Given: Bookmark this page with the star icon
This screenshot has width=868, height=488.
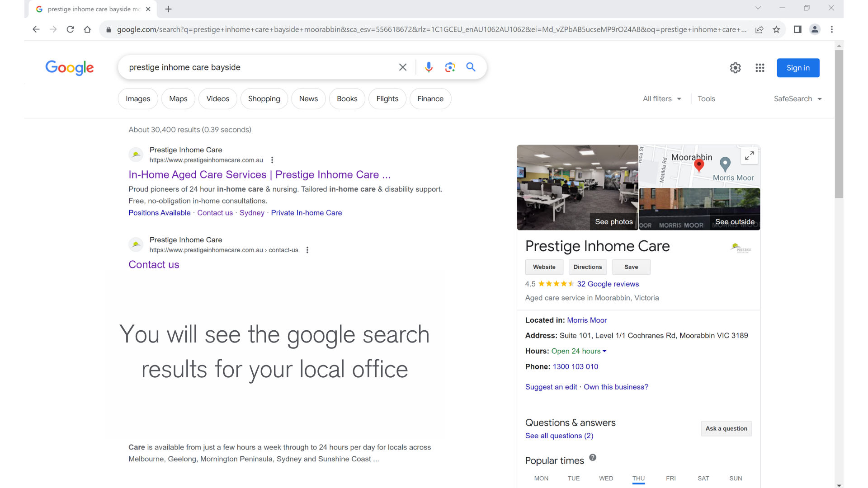Looking at the screenshot, I should 776,29.
